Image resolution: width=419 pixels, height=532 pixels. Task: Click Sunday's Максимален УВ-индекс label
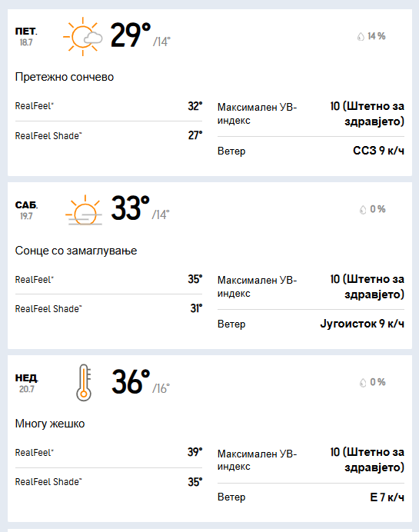(x=257, y=460)
